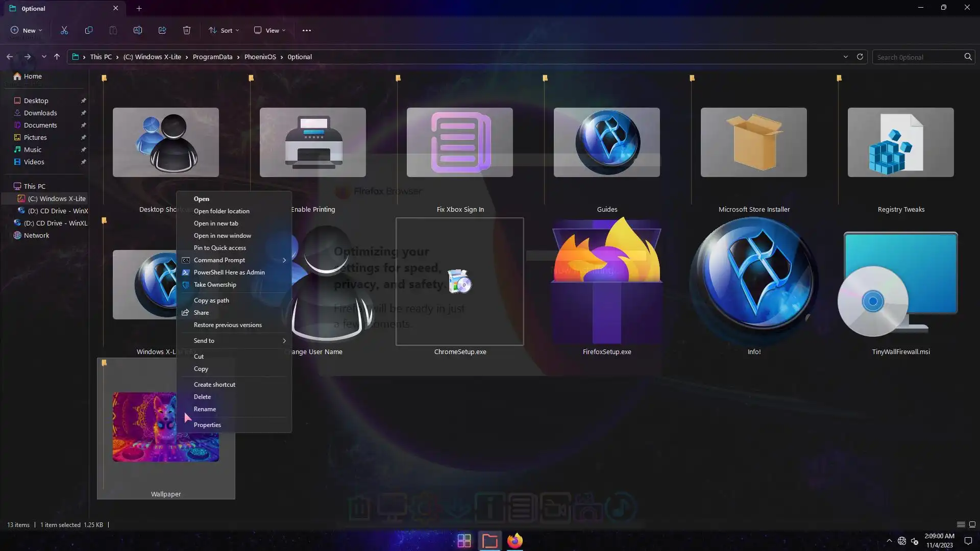Open the Registry Tweaks folder

coord(900,142)
